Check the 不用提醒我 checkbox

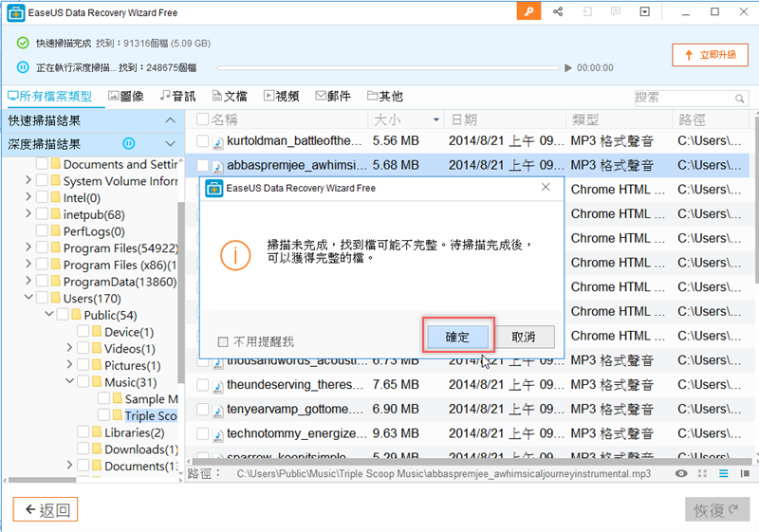click(223, 341)
